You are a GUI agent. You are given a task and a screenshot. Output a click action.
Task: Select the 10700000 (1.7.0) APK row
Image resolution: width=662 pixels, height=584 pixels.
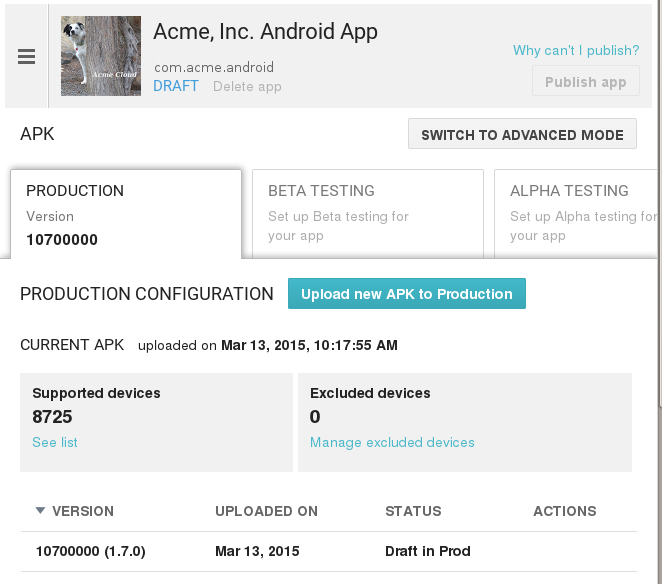(x=92, y=551)
